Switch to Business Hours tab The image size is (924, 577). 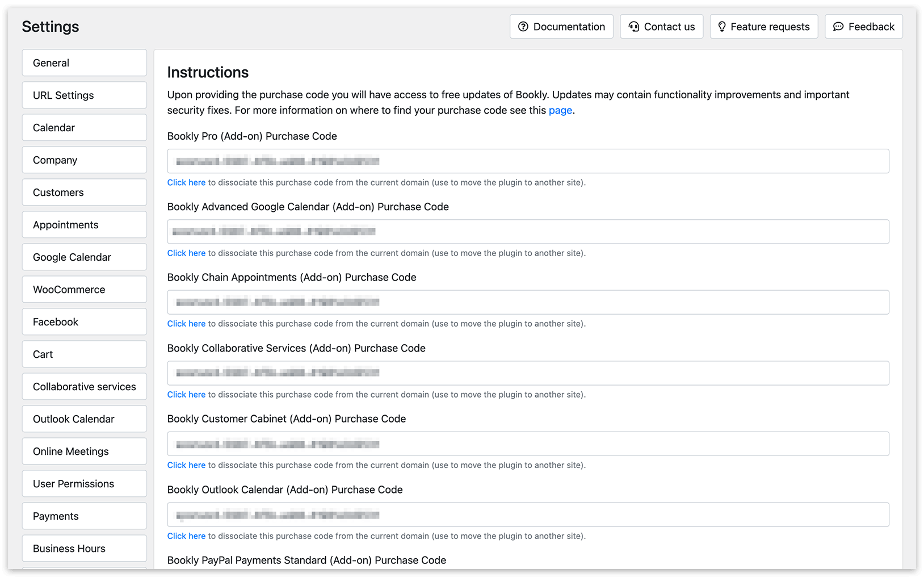[x=85, y=548]
